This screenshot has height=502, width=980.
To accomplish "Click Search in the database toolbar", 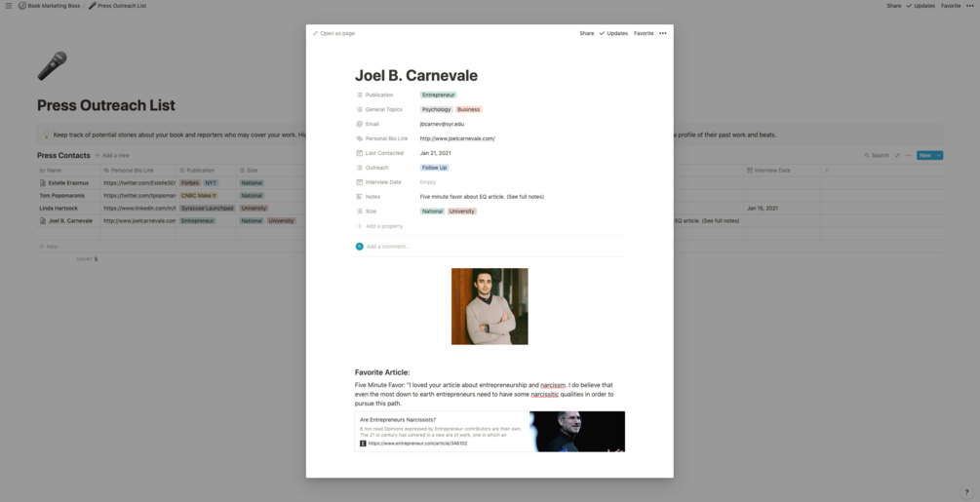I will (x=877, y=155).
